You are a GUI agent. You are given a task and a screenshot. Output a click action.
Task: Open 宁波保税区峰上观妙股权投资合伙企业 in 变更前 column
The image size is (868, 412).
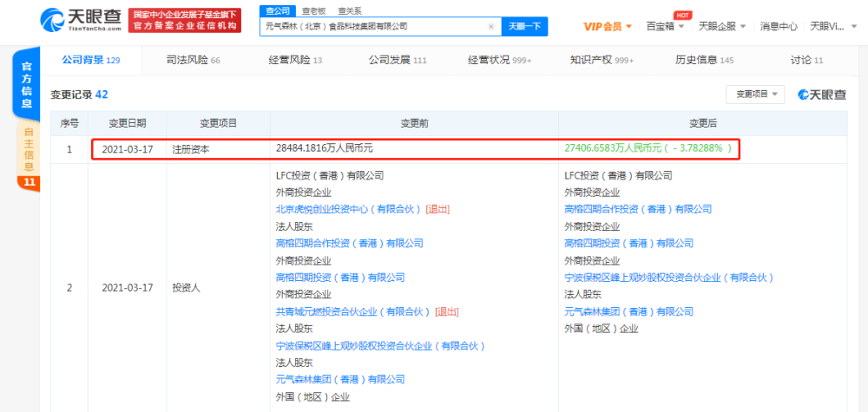tap(380, 346)
